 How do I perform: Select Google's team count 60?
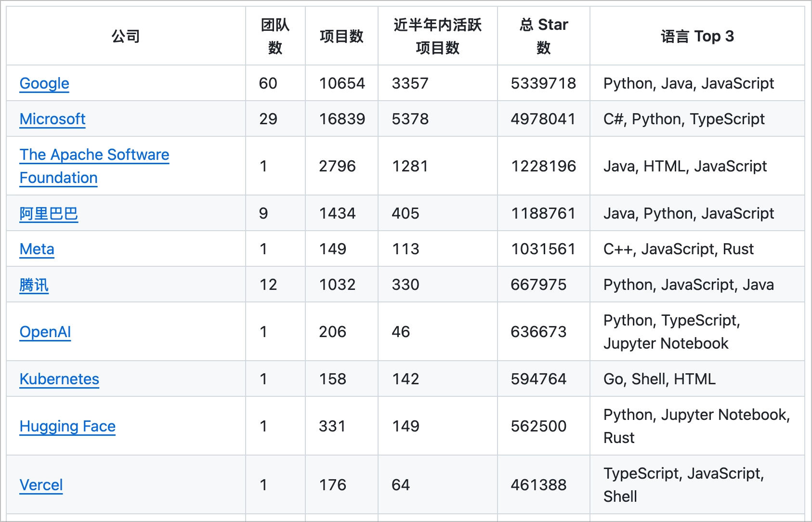(x=268, y=83)
